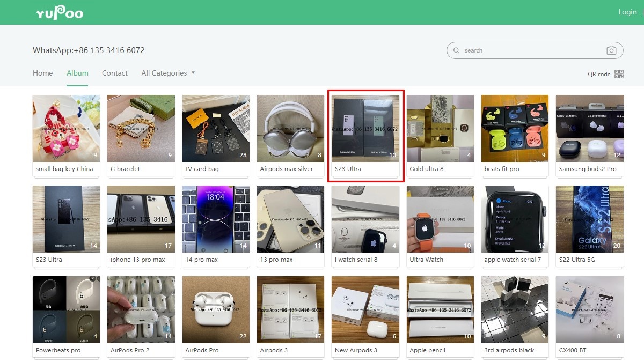Open the Apple pencil album thumbnail

(440, 309)
